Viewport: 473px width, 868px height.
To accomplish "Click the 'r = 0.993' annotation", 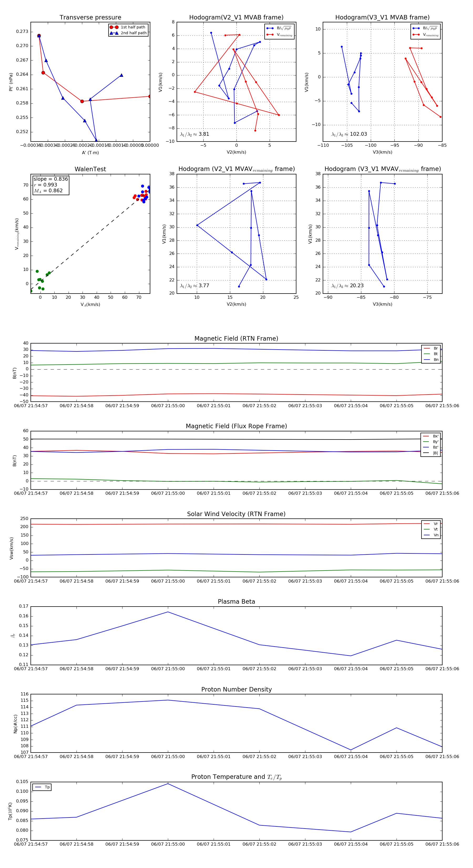I will pyautogui.click(x=45, y=185).
